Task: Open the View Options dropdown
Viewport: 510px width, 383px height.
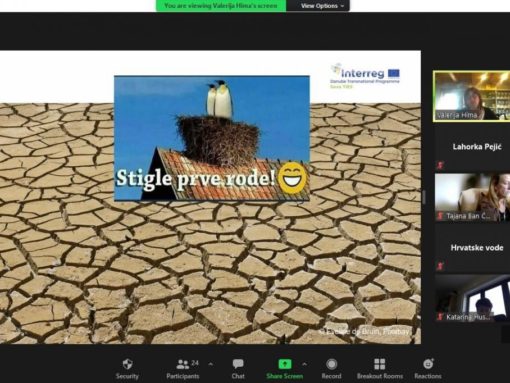Action: [322, 6]
